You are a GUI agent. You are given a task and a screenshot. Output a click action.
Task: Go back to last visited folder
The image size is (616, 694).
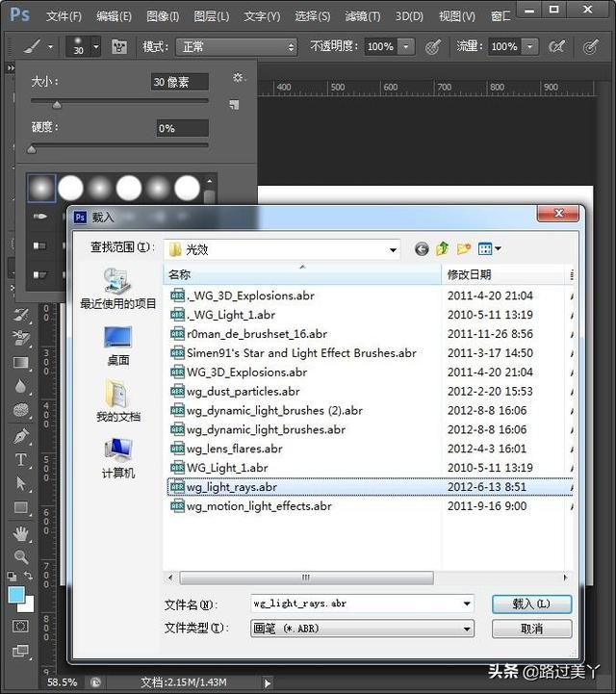click(422, 248)
